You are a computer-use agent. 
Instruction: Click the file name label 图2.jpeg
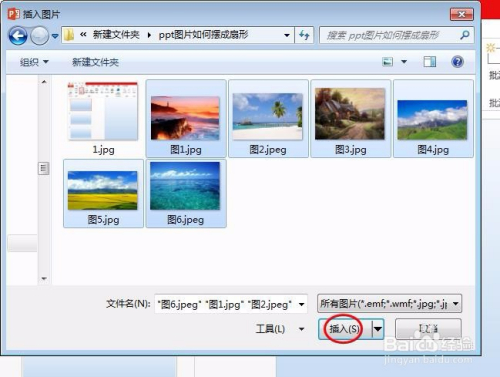pos(268,150)
